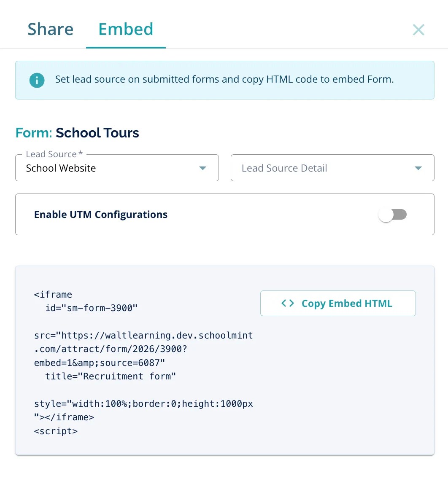This screenshot has width=448, height=500.
Task: Click the Lead Source field label
Action: [54, 154]
